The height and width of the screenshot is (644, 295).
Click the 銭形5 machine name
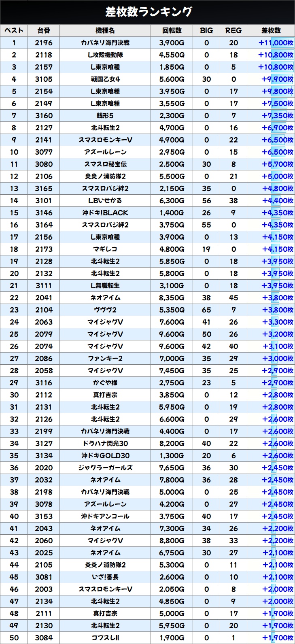point(105,116)
